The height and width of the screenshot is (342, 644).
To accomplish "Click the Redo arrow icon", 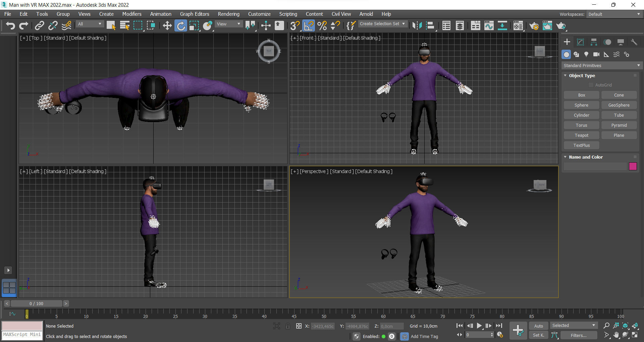I will [23, 26].
